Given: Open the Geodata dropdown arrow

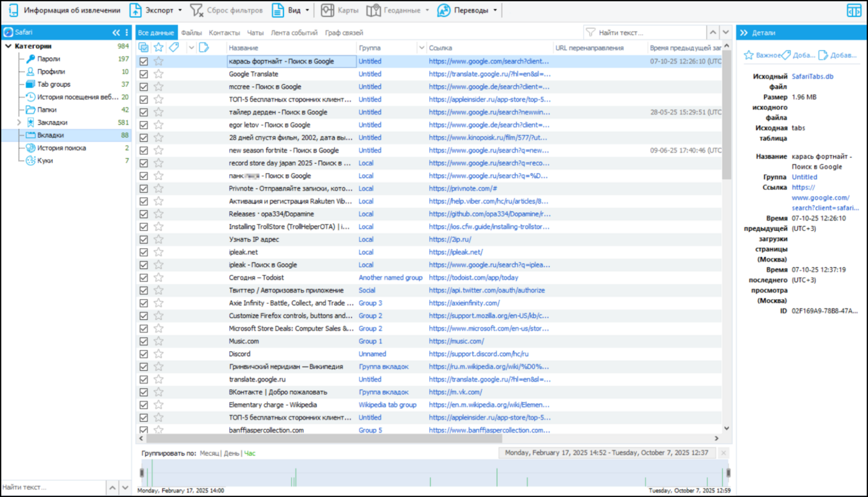Looking at the screenshot, I should coord(427,10).
